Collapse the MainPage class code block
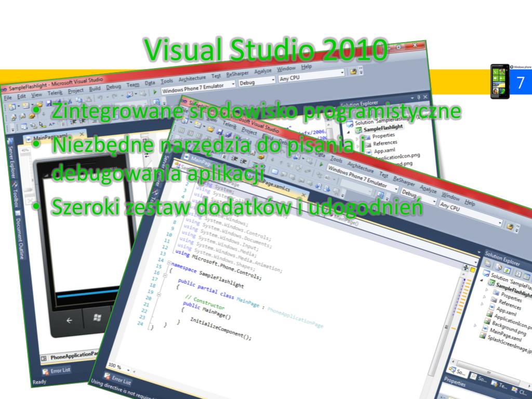The height and width of the screenshot is (399, 532). [165, 275]
